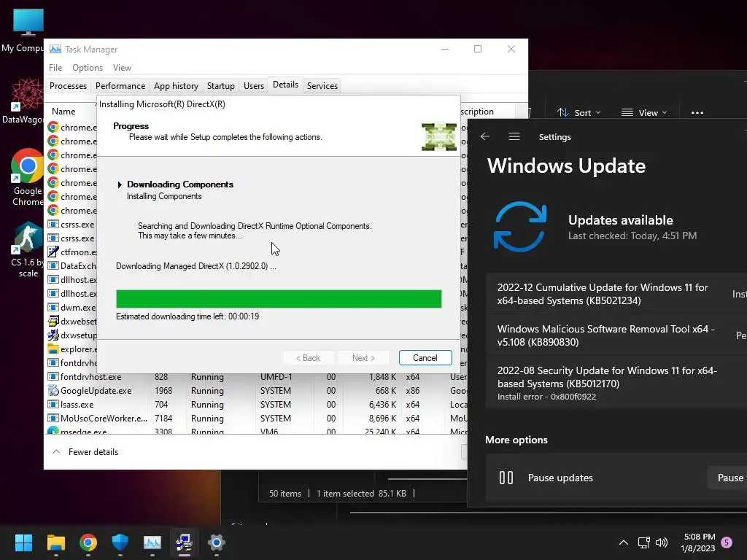Open the File menu in Task Manager

click(55, 68)
